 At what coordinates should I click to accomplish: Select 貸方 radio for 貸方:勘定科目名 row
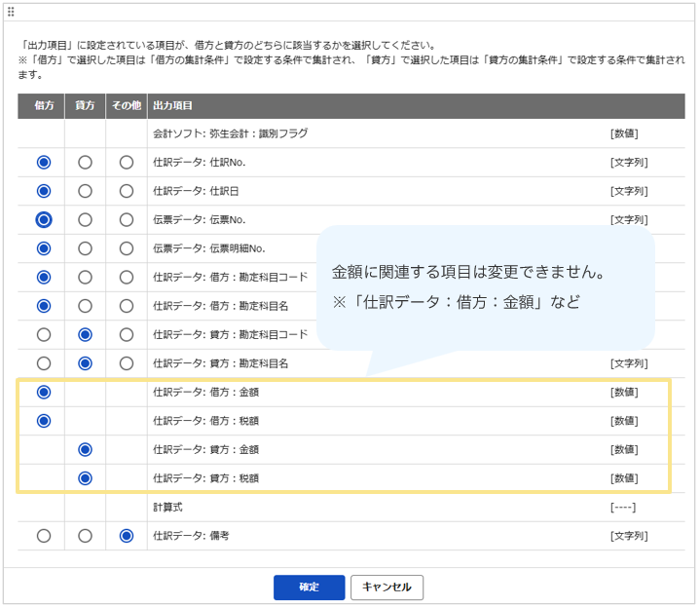coord(85,363)
